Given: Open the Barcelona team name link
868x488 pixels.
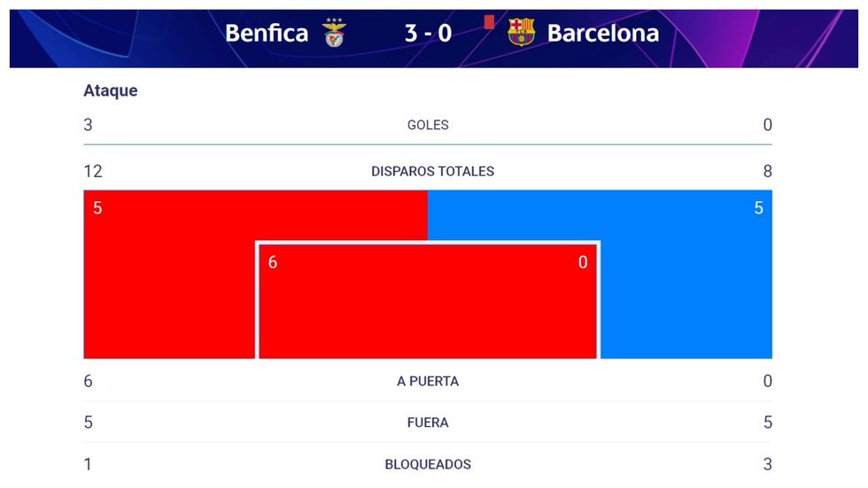Looking at the screenshot, I should tap(603, 34).
